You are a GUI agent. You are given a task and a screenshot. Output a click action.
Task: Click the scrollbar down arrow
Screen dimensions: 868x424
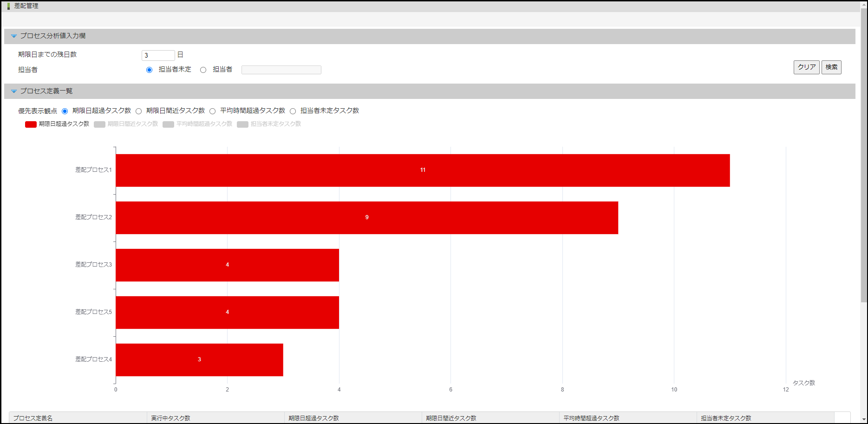pyautogui.click(x=864, y=419)
